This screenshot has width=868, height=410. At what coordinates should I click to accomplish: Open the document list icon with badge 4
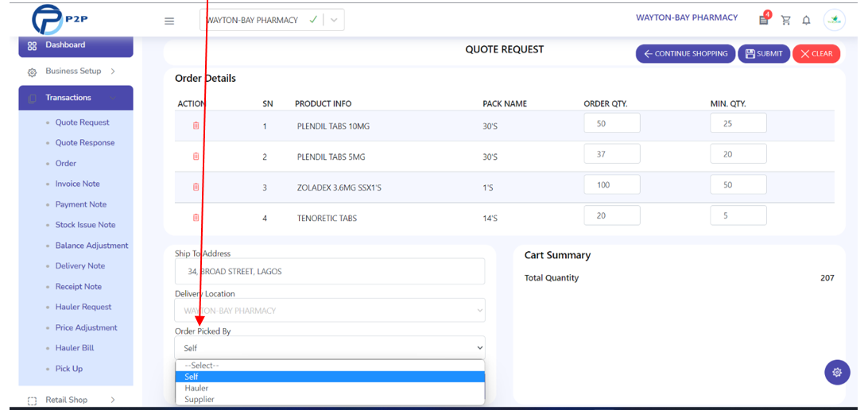[x=764, y=19]
